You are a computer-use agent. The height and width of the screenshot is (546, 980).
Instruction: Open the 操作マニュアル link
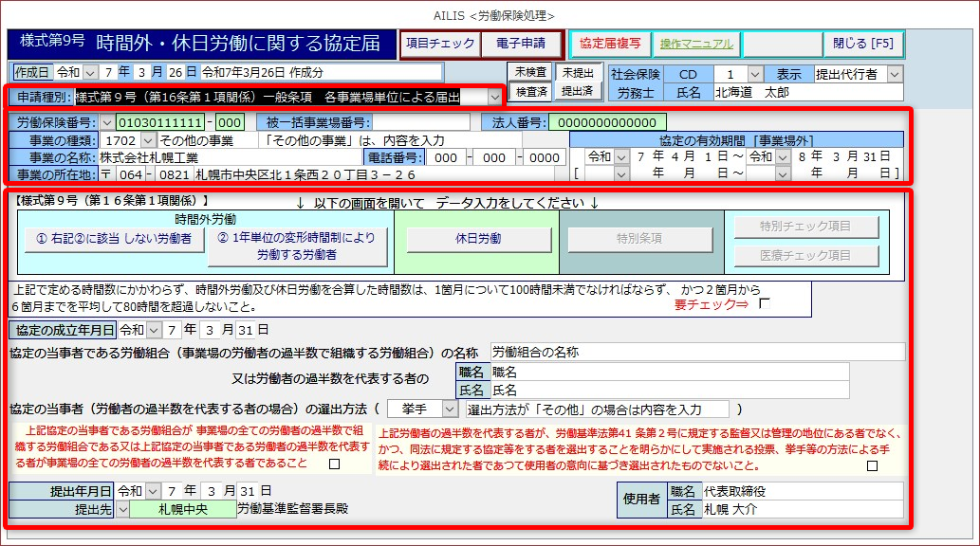pyautogui.click(x=695, y=44)
